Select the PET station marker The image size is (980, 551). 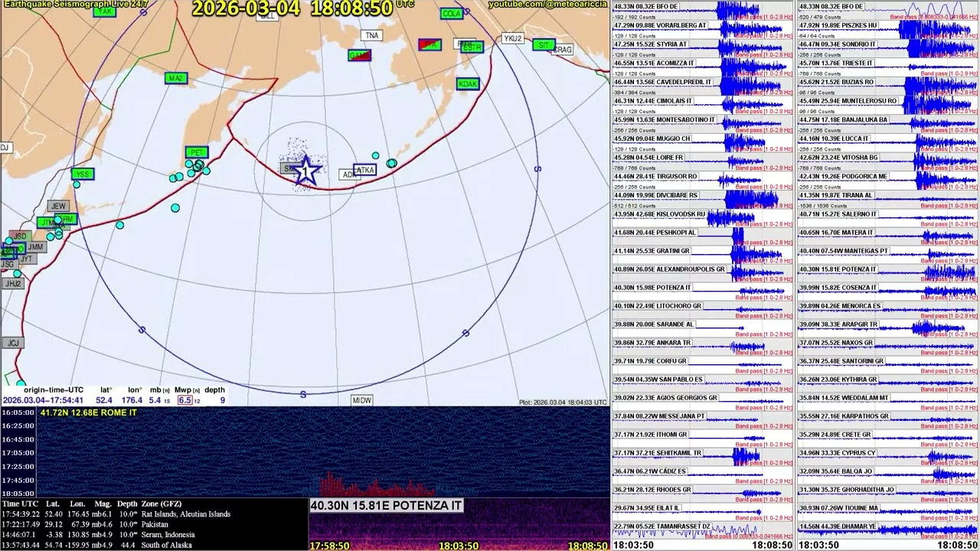coord(197,153)
